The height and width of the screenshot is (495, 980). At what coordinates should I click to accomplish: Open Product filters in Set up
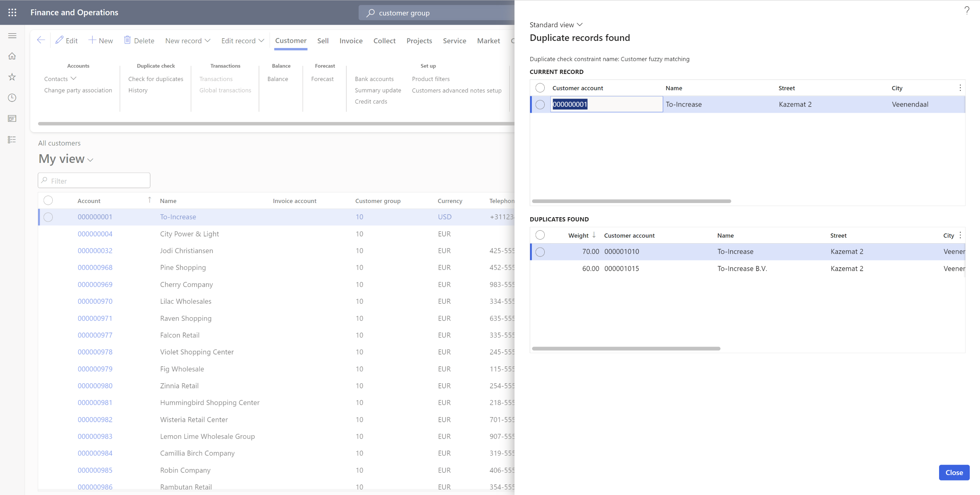click(431, 79)
